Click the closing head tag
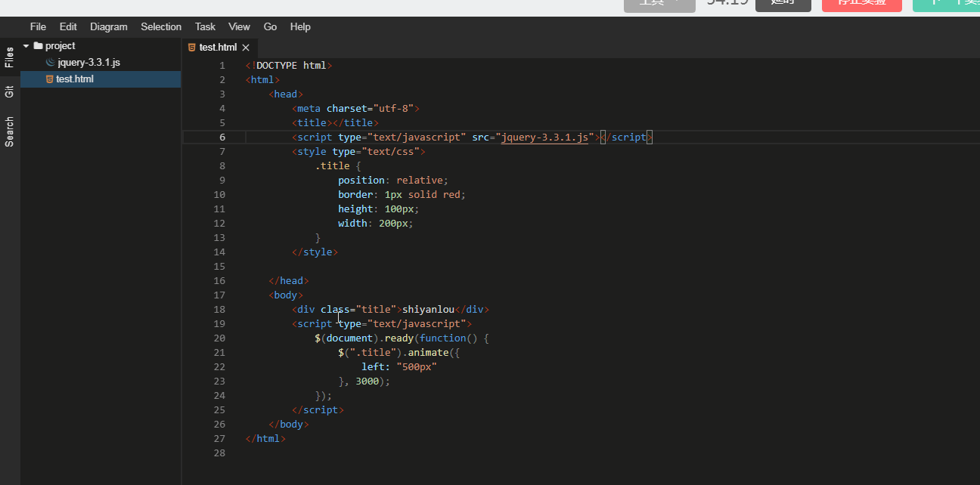 [x=289, y=281]
